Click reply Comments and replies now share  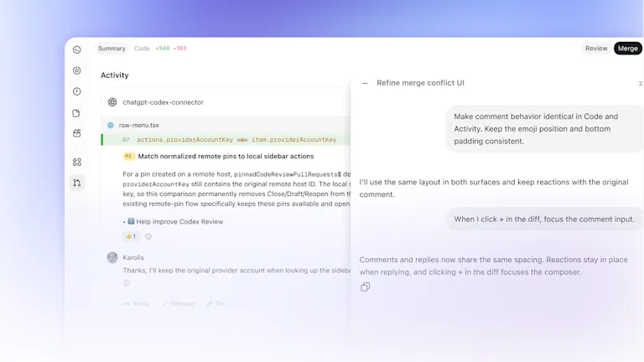(493, 266)
